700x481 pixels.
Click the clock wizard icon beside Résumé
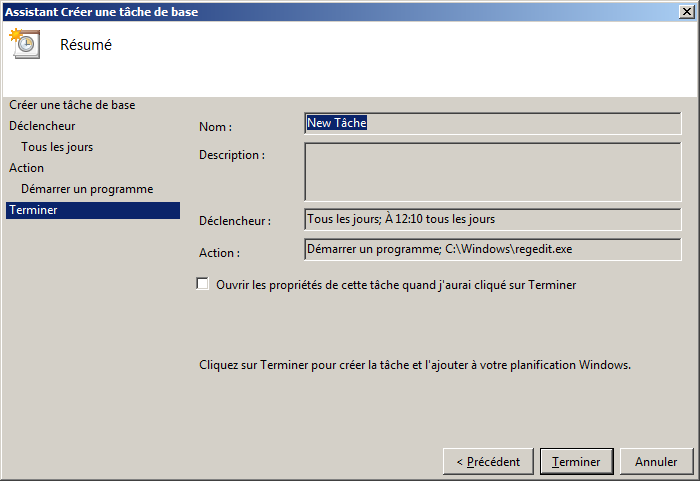click(24, 45)
